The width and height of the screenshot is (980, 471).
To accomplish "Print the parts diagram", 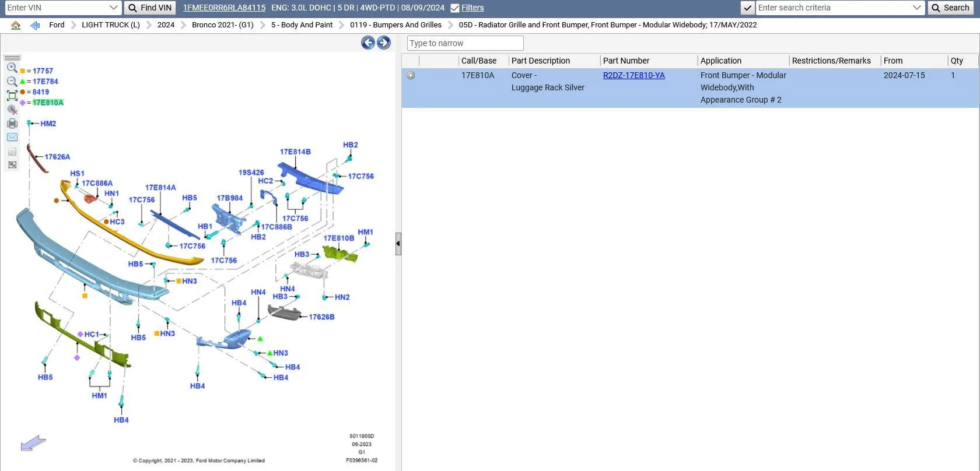I will [12, 123].
